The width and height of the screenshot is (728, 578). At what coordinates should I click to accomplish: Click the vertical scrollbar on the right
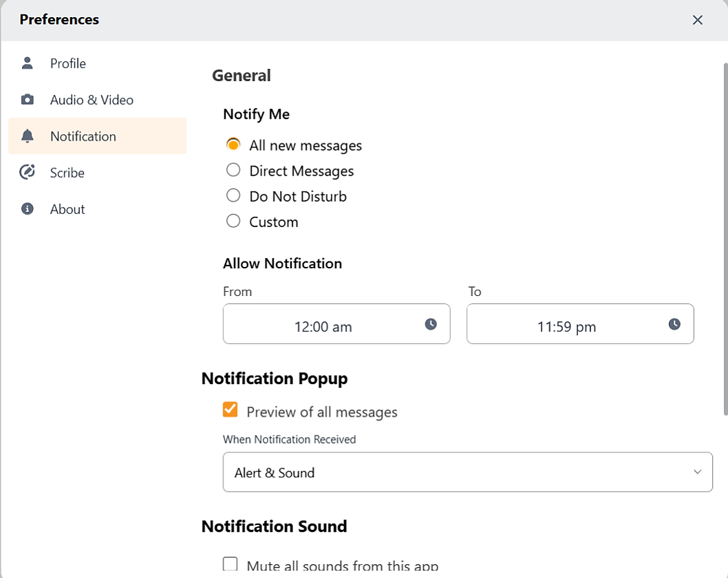click(725, 239)
